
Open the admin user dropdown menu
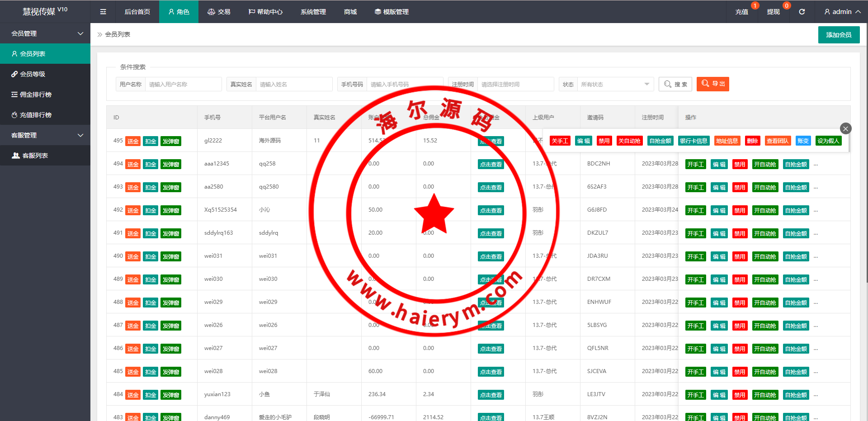click(x=842, y=12)
